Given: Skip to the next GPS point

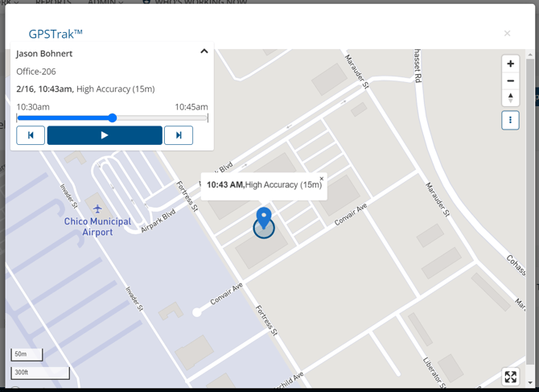Looking at the screenshot, I should [179, 135].
